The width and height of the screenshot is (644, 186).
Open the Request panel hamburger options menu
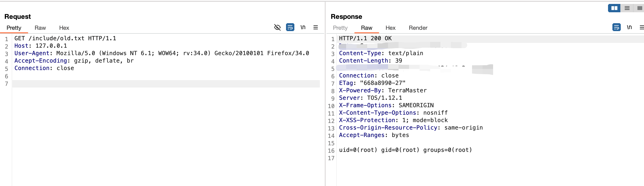tap(315, 27)
